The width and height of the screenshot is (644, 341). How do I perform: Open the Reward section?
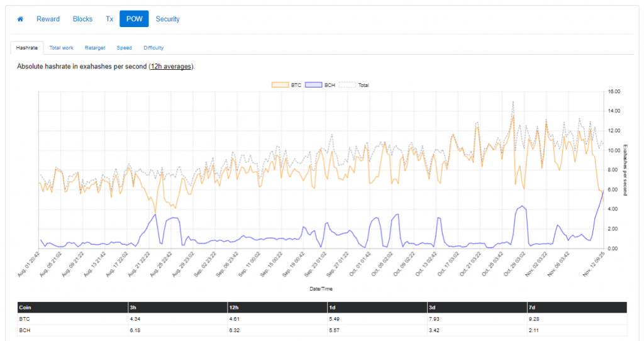pyautogui.click(x=48, y=19)
